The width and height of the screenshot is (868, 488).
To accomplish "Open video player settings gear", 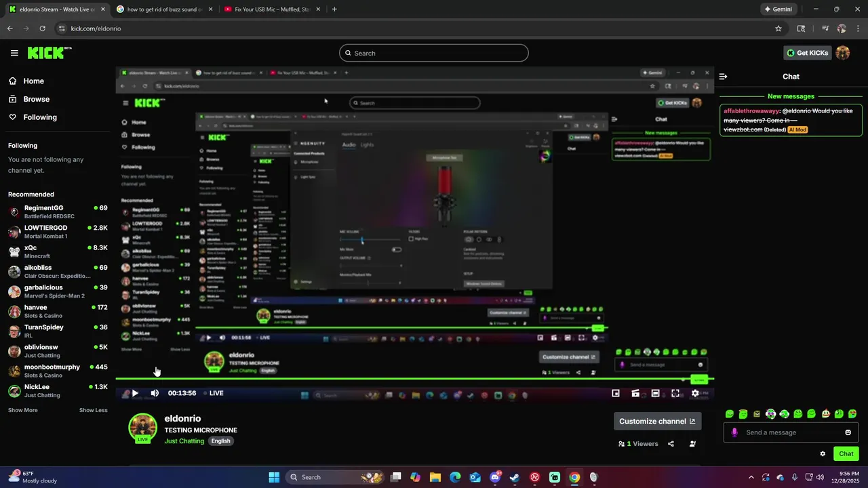I will click(695, 393).
